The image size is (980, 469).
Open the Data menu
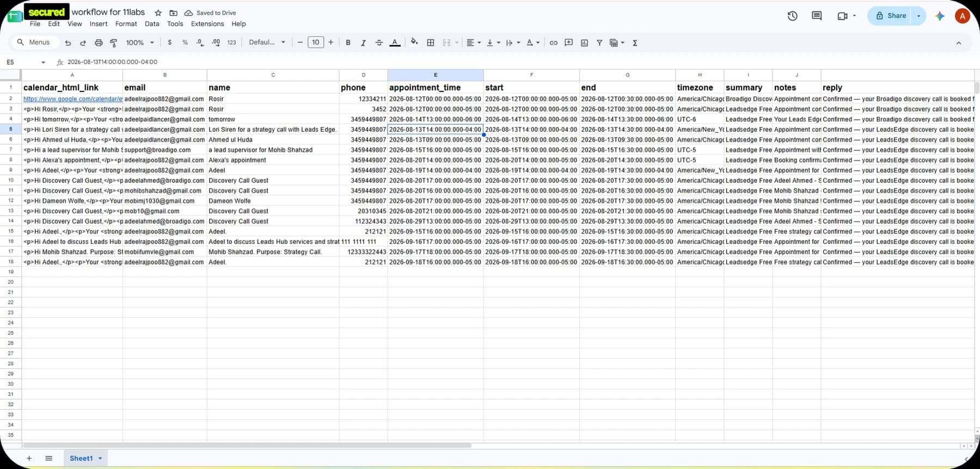point(152,24)
